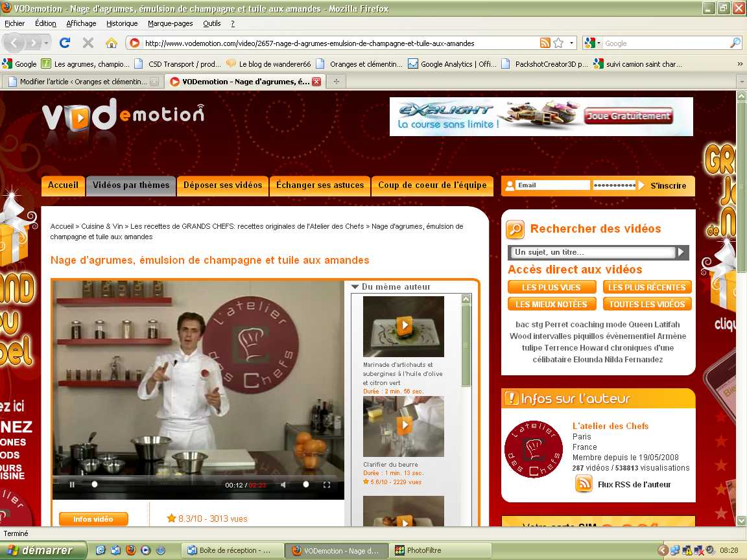Screen dimensions: 747x560
Task: Click the Firefox forward arrow button
Action: (x=32, y=43)
